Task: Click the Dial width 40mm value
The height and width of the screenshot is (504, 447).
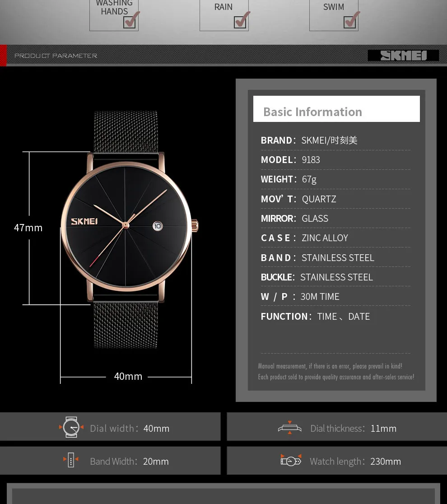Action: tap(156, 429)
